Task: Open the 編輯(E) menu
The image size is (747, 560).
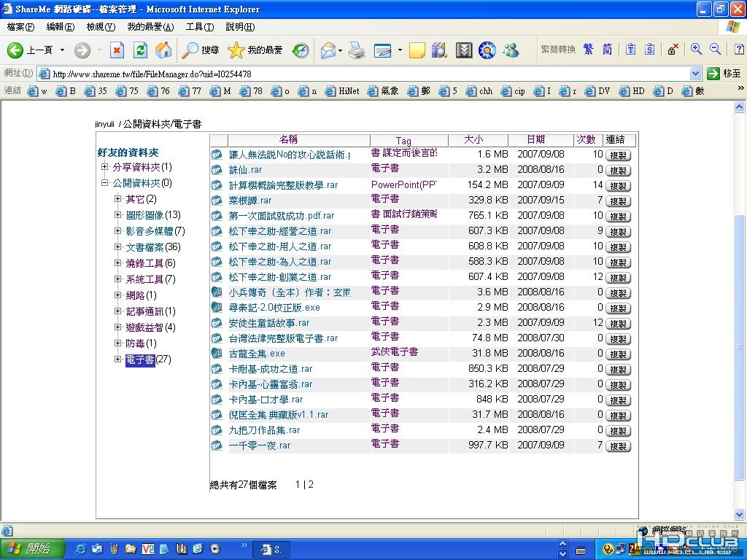Action: pyautogui.click(x=61, y=27)
